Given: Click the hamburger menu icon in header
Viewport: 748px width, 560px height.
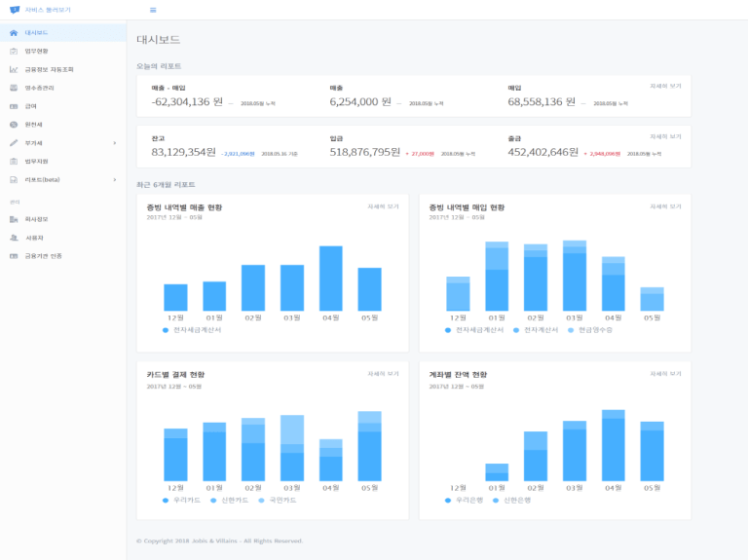Looking at the screenshot, I should tap(153, 10).
